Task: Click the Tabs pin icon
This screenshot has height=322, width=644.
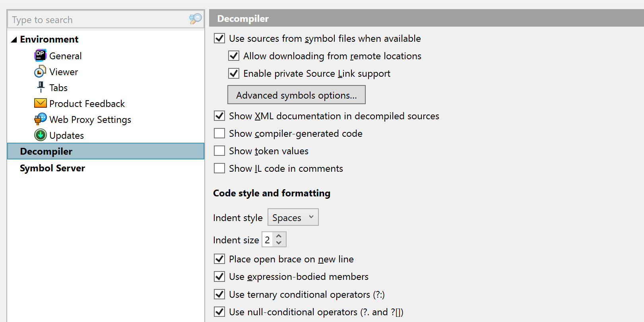Action: (41, 87)
